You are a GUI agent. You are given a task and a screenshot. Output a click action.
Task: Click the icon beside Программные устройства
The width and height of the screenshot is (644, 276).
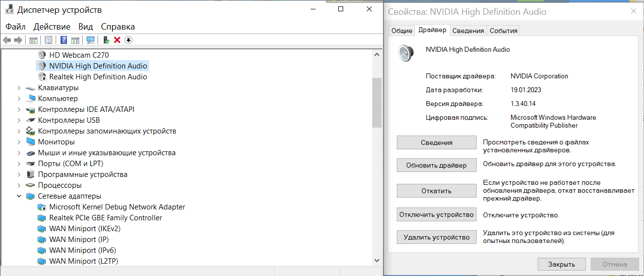[x=31, y=174]
